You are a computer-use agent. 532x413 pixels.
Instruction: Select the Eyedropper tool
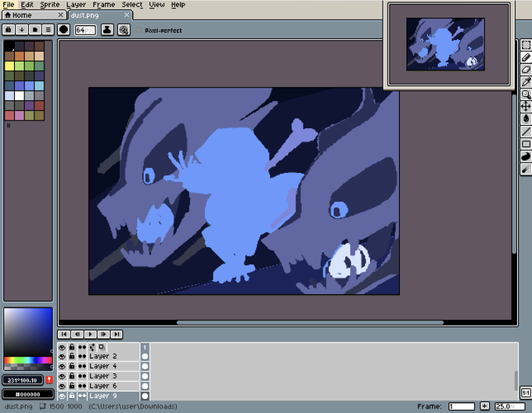pyautogui.click(x=526, y=82)
